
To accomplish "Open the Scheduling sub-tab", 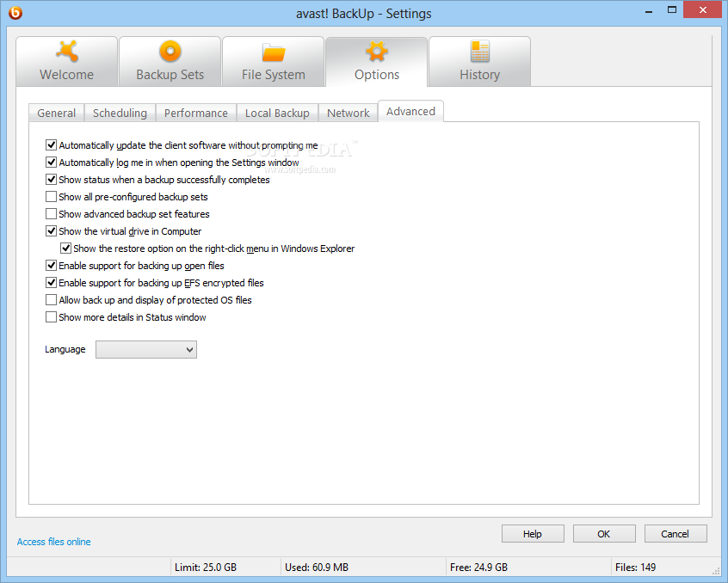I will (x=120, y=114).
